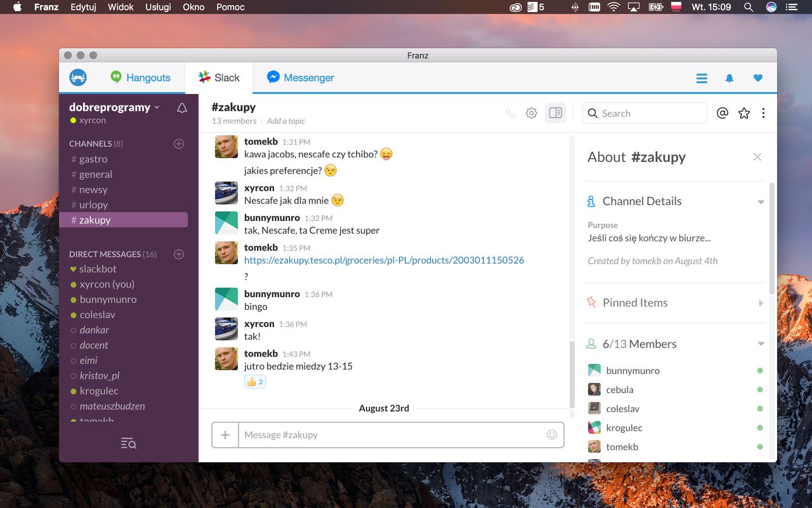The height and width of the screenshot is (508, 812).
Task: Open the emoji picker smiley icon
Action: coord(552,435)
